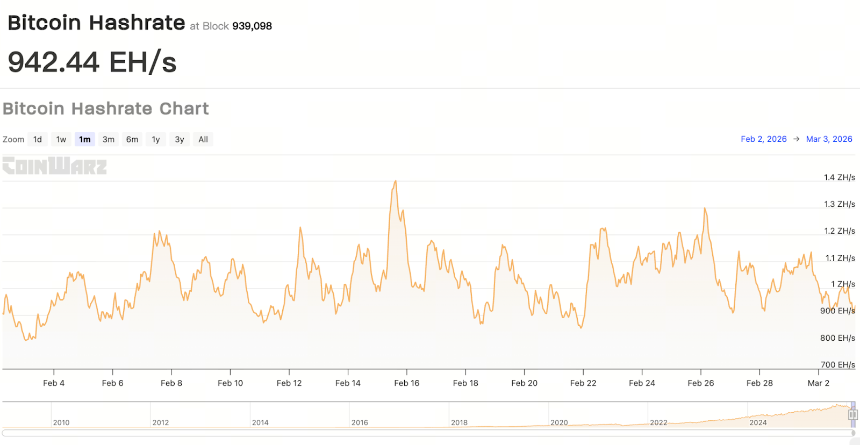Select the 1w zoom range
860x445 pixels.
(x=61, y=139)
